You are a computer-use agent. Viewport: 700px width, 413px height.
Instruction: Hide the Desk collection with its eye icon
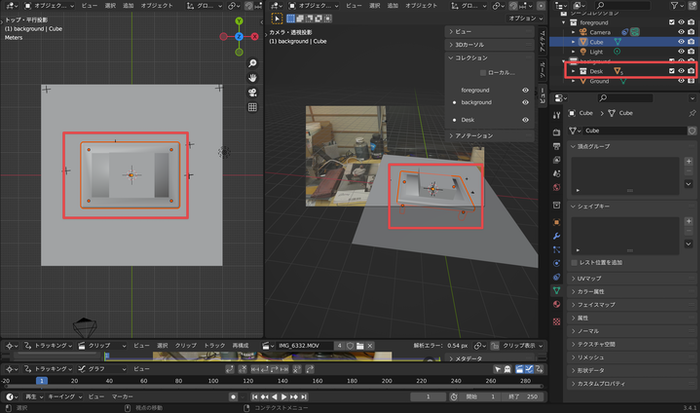(x=681, y=71)
